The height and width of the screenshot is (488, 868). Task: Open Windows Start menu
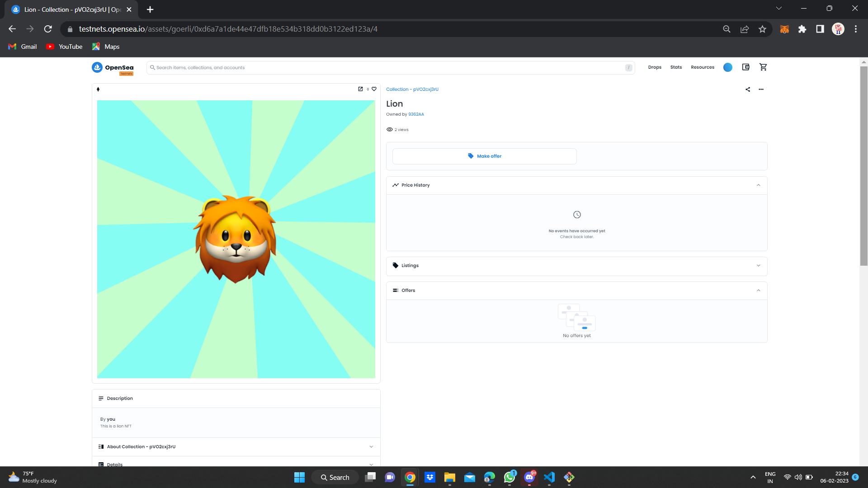[x=299, y=477]
